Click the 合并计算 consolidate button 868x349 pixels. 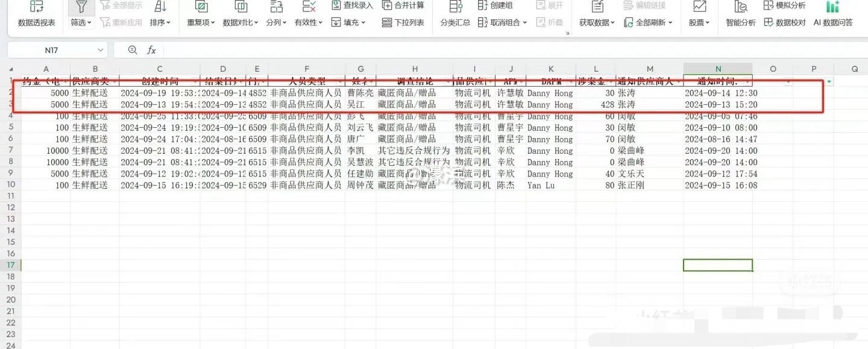click(x=403, y=5)
